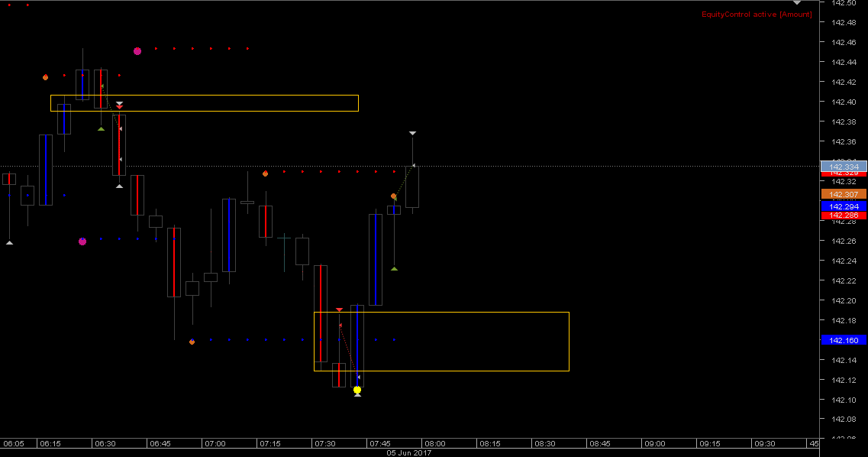
Task: Open the dropdown arrow above the price scale
Action: [796, 4]
